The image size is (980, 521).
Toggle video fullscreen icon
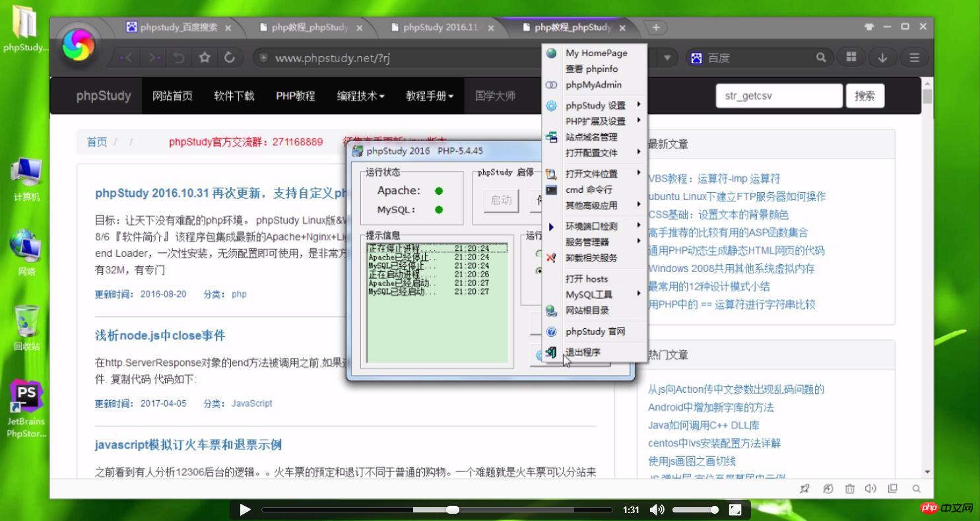735,509
